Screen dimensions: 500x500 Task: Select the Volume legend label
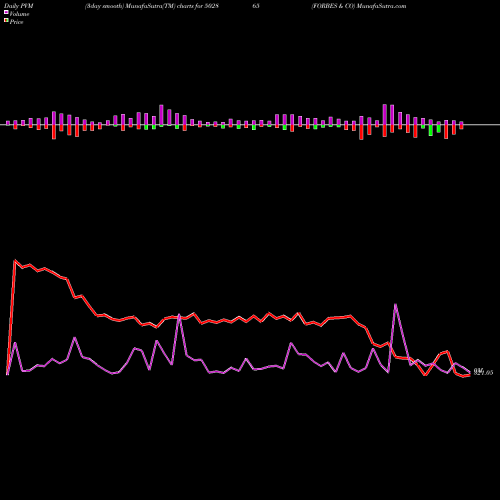[x=19, y=14]
